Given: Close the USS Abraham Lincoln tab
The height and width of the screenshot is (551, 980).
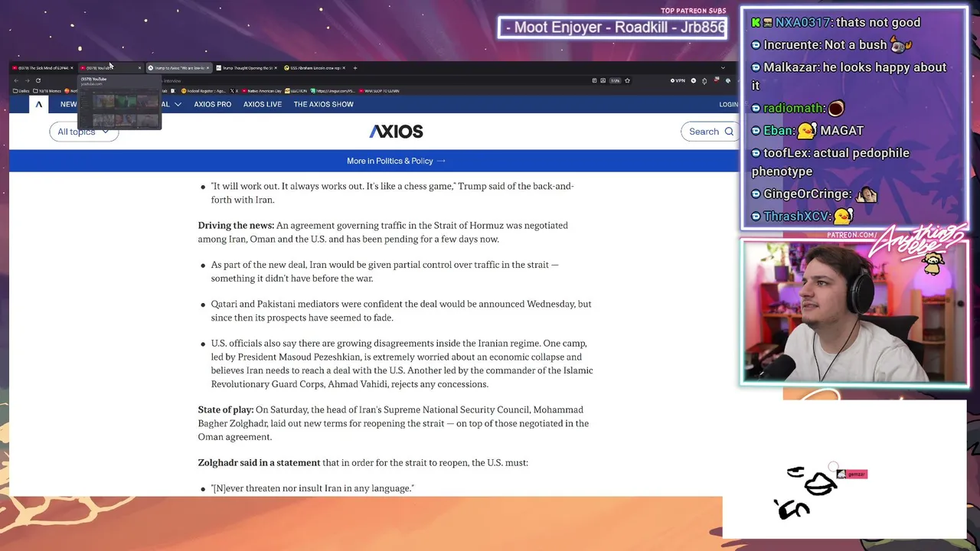Looking at the screenshot, I should click(344, 68).
